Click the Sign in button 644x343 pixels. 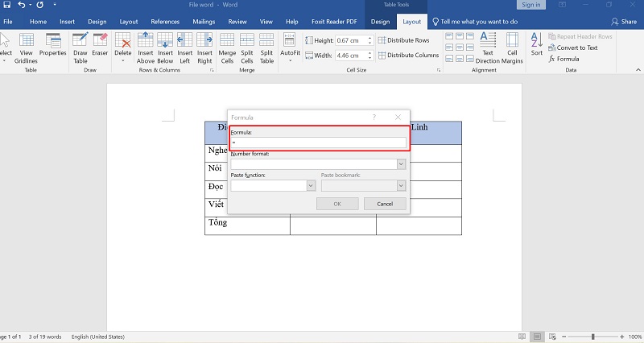click(x=531, y=5)
